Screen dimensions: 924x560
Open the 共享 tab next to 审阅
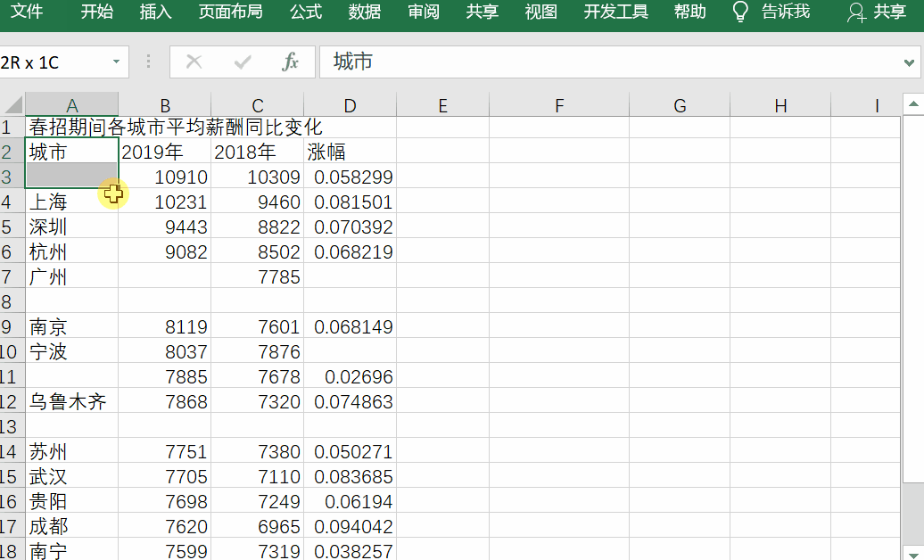click(482, 12)
